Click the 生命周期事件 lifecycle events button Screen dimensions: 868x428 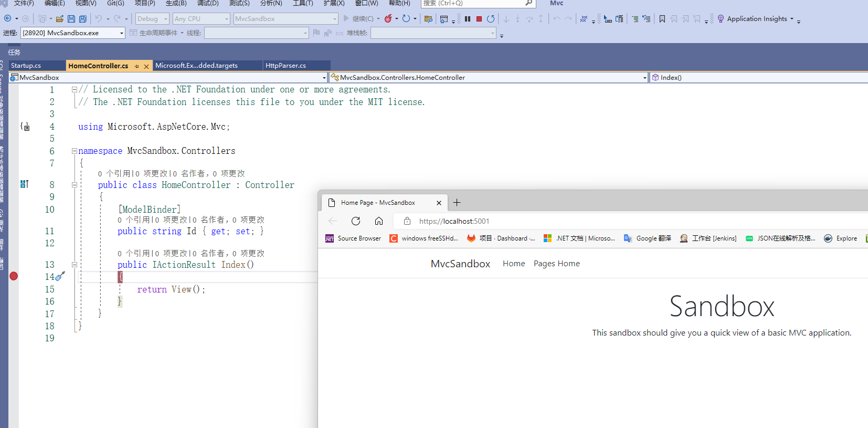[154, 33]
